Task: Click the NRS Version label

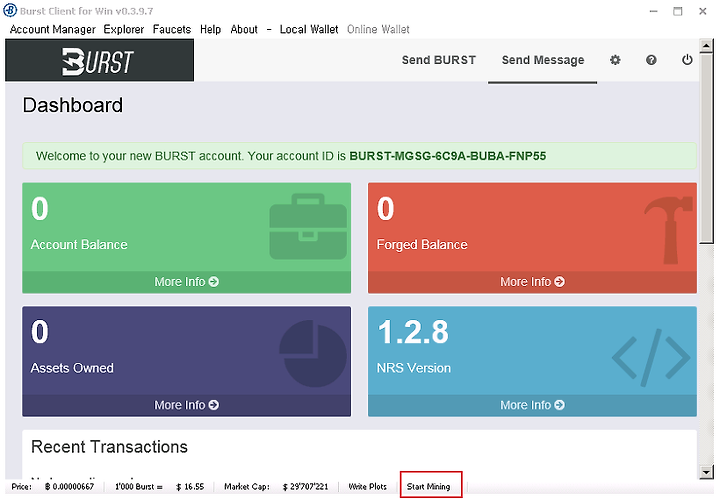Action: [414, 368]
